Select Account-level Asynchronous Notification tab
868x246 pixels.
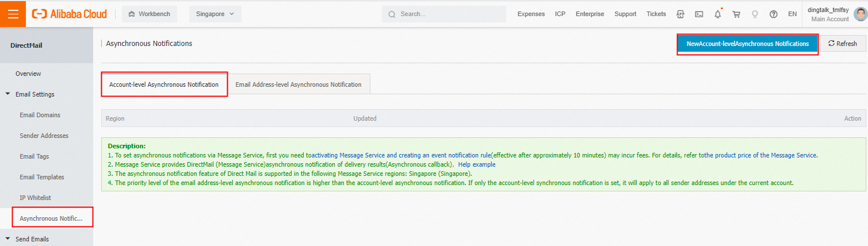coord(164,84)
